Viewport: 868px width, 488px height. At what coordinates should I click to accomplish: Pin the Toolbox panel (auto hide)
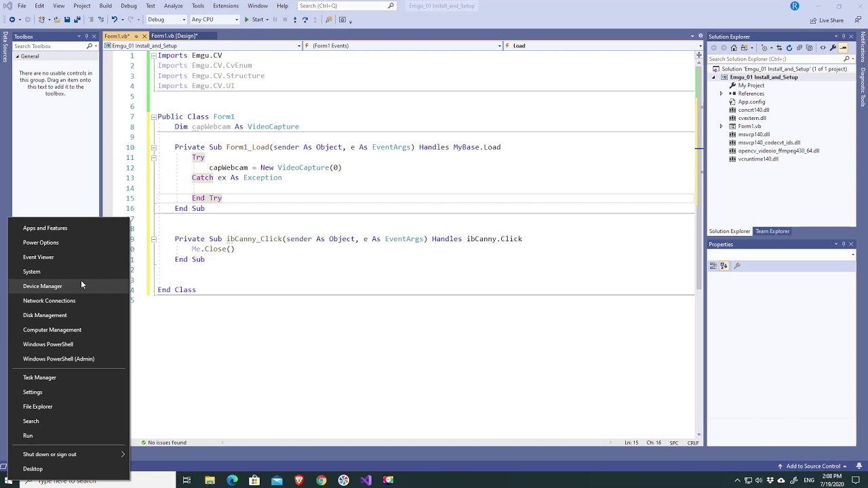(87, 37)
